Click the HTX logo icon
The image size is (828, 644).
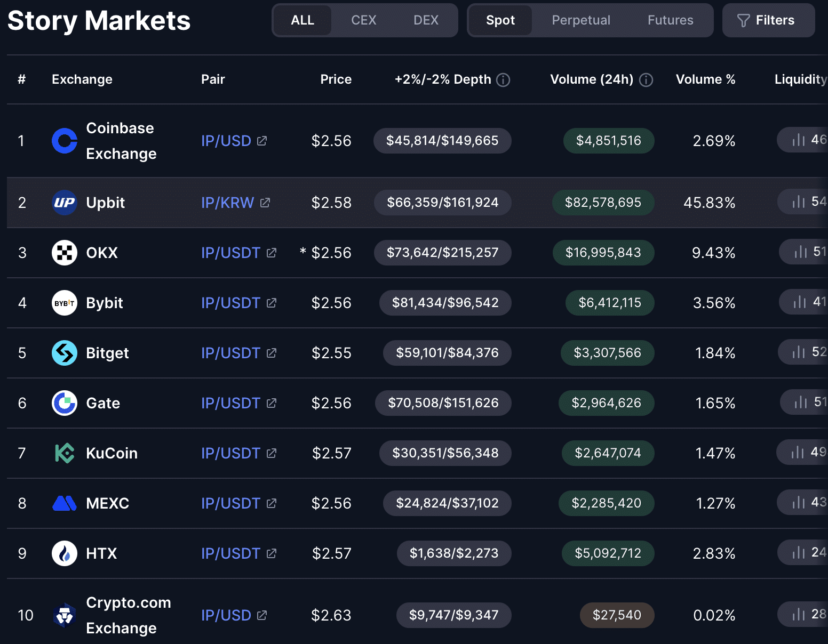click(x=65, y=553)
